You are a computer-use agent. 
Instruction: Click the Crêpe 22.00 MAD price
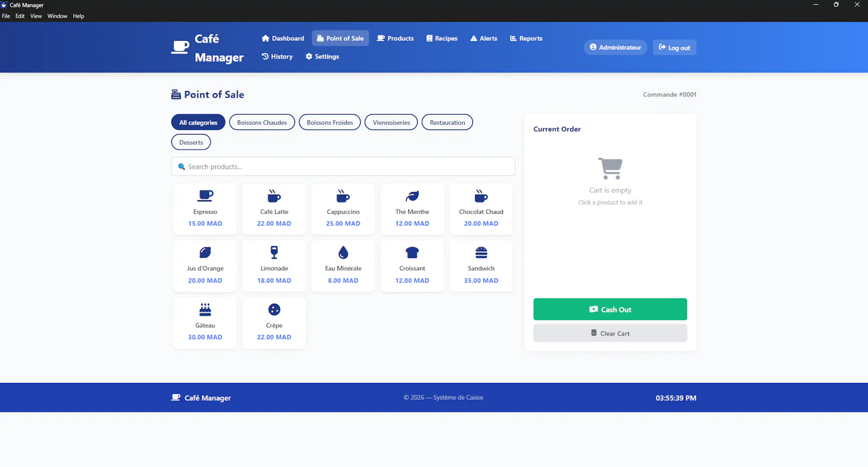[x=274, y=337]
